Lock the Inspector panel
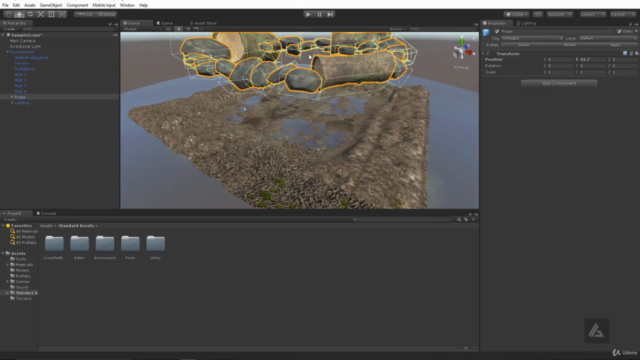 pyautogui.click(x=631, y=24)
